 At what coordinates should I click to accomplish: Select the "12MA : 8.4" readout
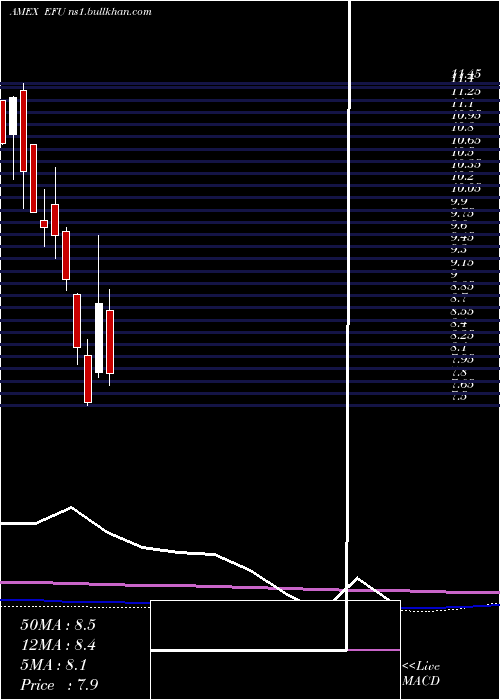[59, 645]
